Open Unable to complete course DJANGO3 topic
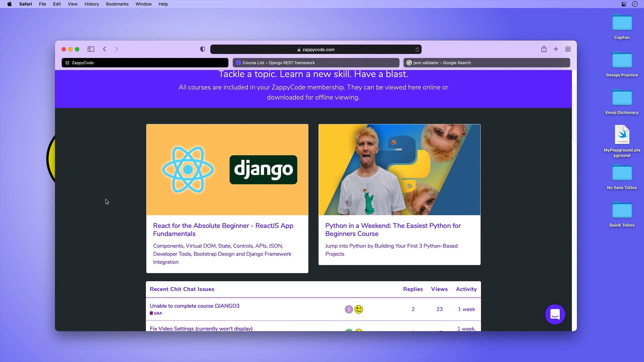 click(x=195, y=306)
